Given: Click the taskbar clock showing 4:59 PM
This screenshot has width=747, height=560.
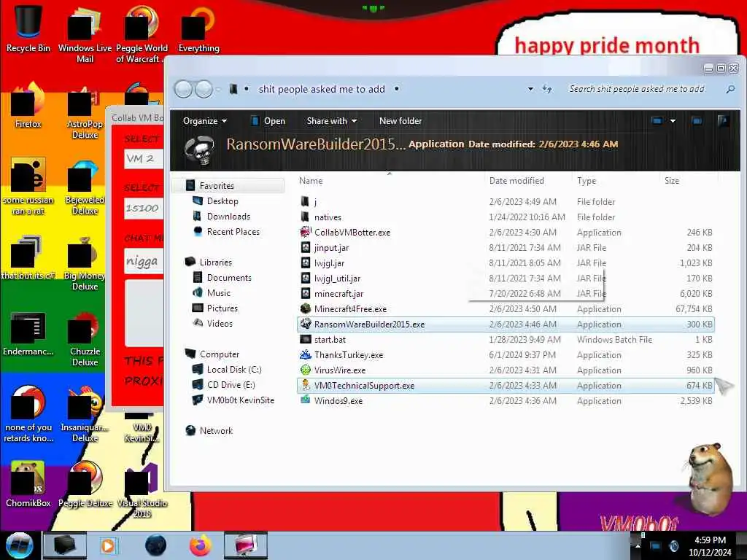Looking at the screenshot, I should coord(710,546).
